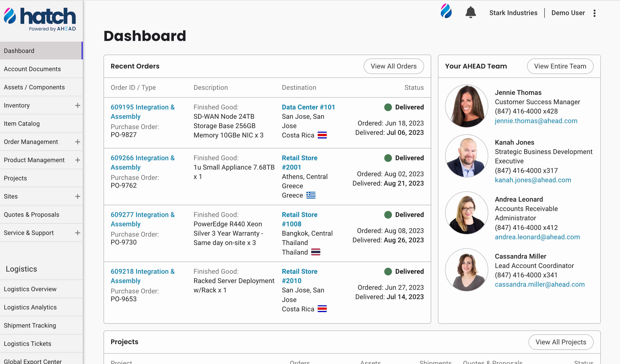Image resolution: width=620 pixels, height=364 pixels.
Task: Click Jennie Thomas profile photo
Action: click(466, 106)
